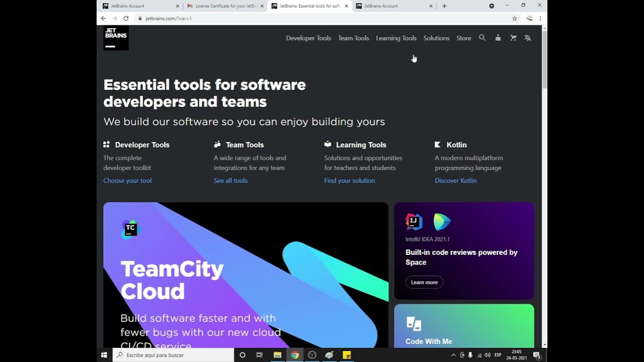Viewport: 644px width, 362px height.
Task: Switch to the License Certificate Gmail tab
Action: point(224,6)
